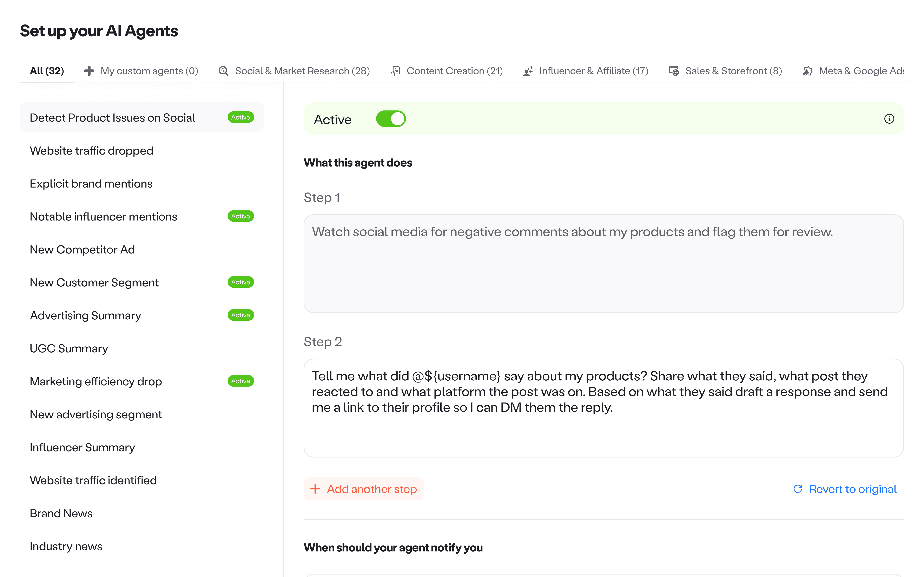
Task: Turn off the Active agent toggle
Action: [x=391, y=119]
